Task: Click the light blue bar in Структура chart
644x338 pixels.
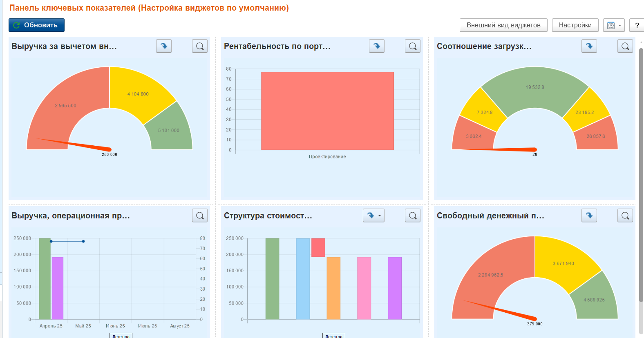Action: [x=303, y=279]
